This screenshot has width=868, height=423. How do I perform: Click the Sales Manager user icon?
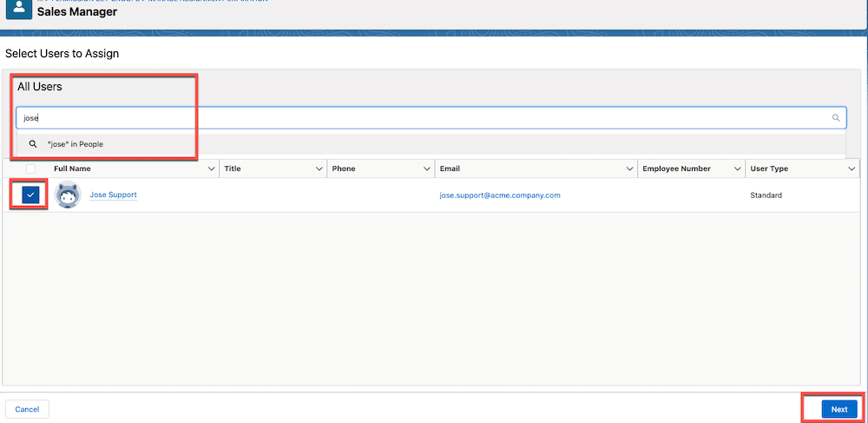(x=19, y=9)
